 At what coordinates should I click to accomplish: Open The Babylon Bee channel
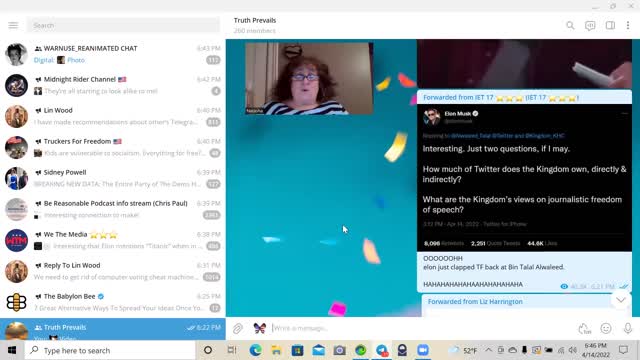click(x=113, y=302)
